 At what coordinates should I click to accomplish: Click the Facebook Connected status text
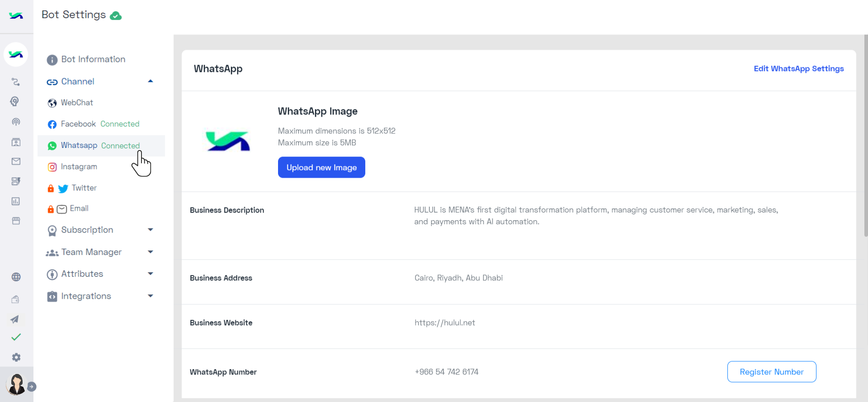pyautogui.click(x=120, y=124)
